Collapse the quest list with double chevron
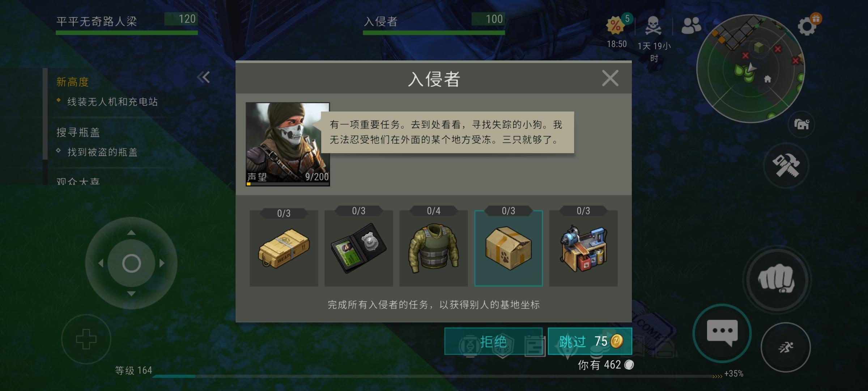Viewport: 868px width, 391px height. (203, 77)
